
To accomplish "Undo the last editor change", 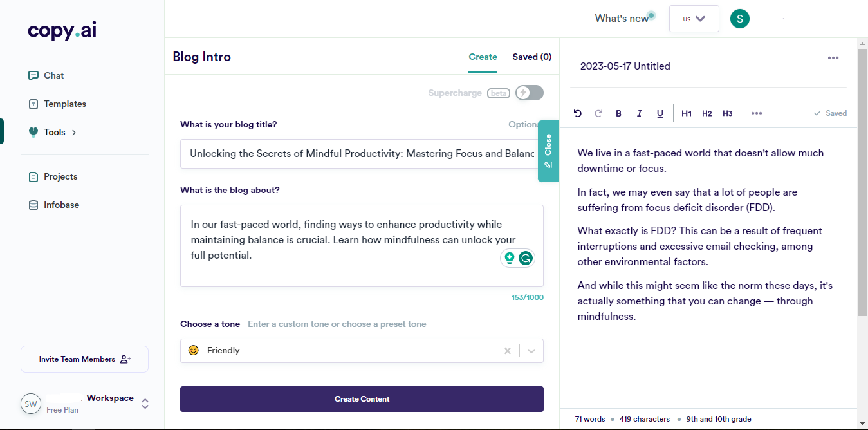I will (x=577, y=113).
